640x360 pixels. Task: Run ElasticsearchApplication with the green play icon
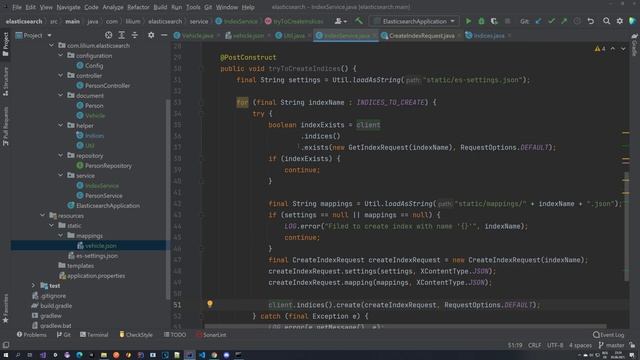point(468,21)
